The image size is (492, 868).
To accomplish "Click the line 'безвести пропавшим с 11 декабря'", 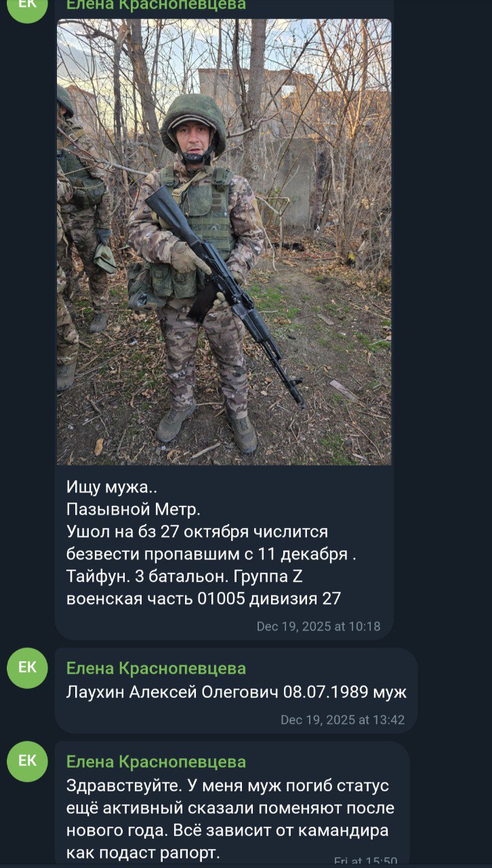I will (211, 554).
